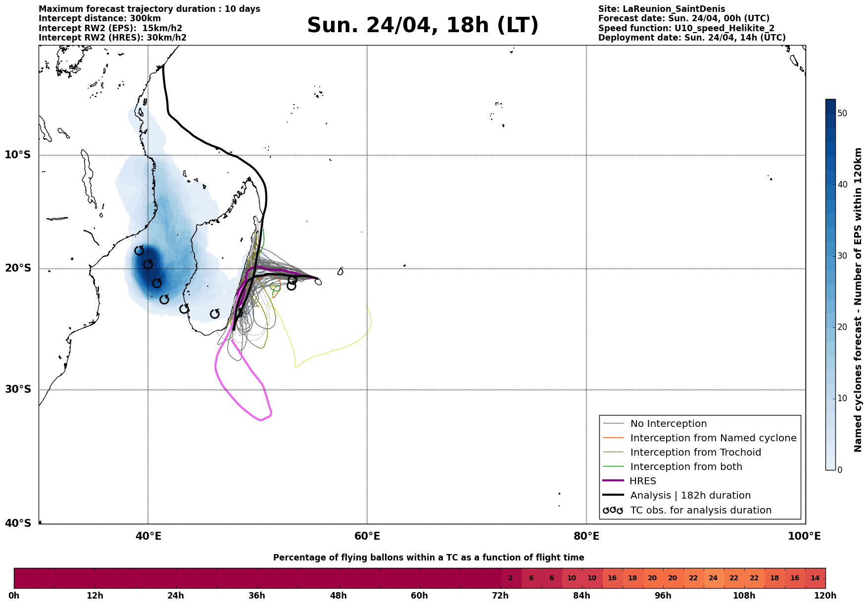Image resolution: width=868 pixels, height=605 pixels.
Task: Click the percentage bar cell showing 24
Action: pos(713,578)
